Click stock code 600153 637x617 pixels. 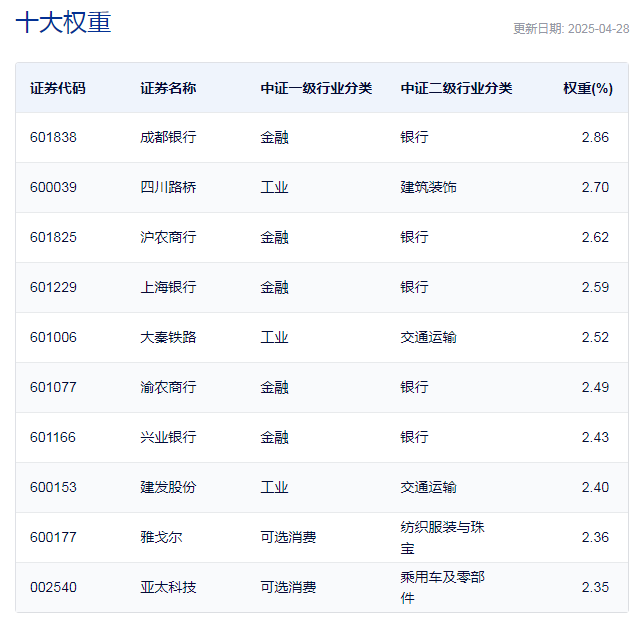coord(53,487)
